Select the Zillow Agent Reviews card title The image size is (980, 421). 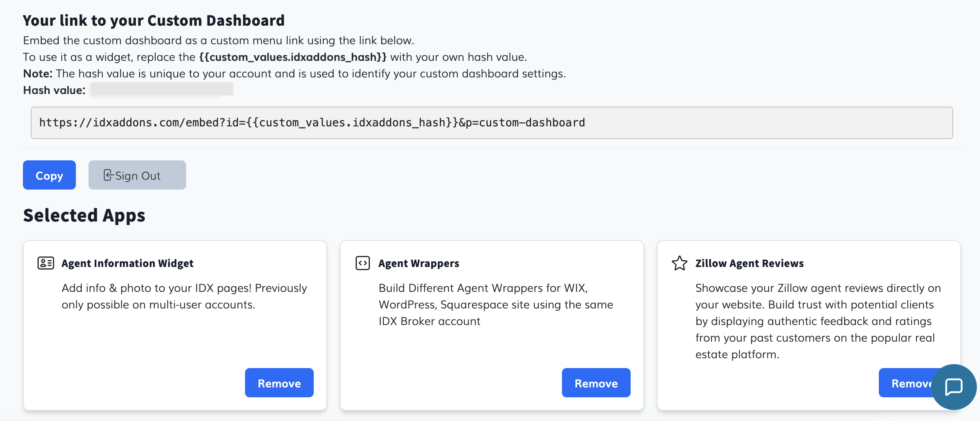tap(749, 263)
